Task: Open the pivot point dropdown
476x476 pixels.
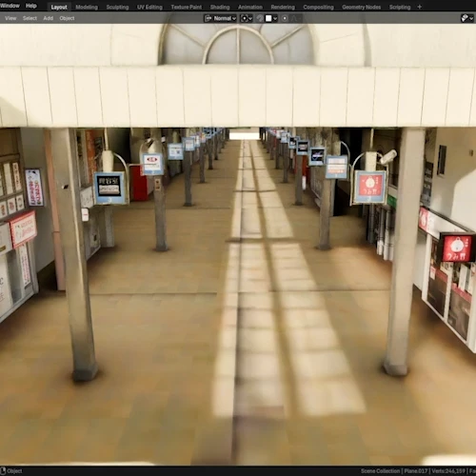Action: [247, 18]
